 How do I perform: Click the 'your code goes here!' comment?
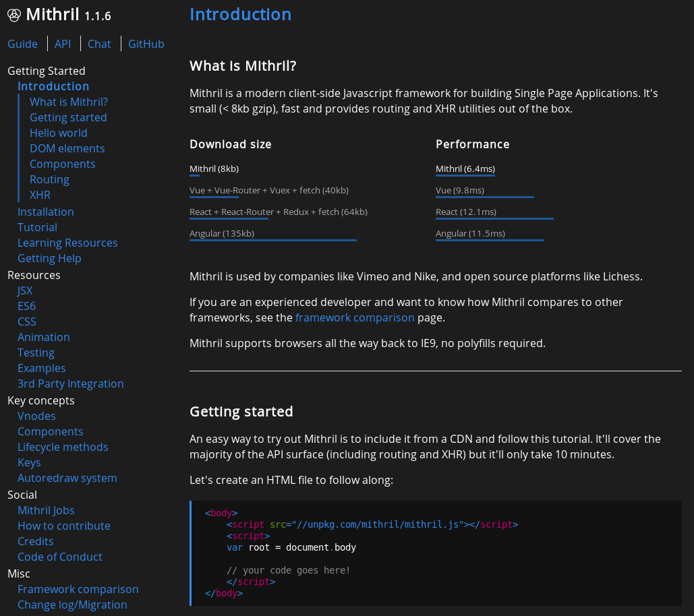(x=289, y=570)
